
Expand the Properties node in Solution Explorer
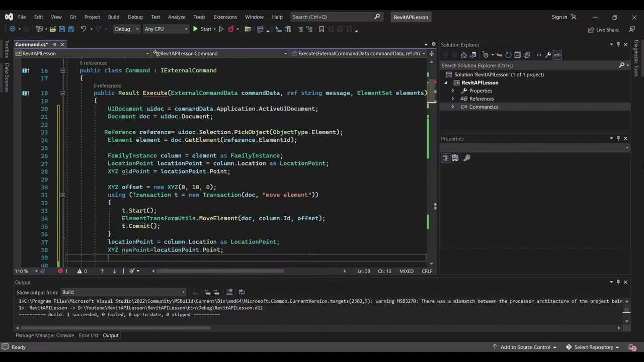pos(453,91)
